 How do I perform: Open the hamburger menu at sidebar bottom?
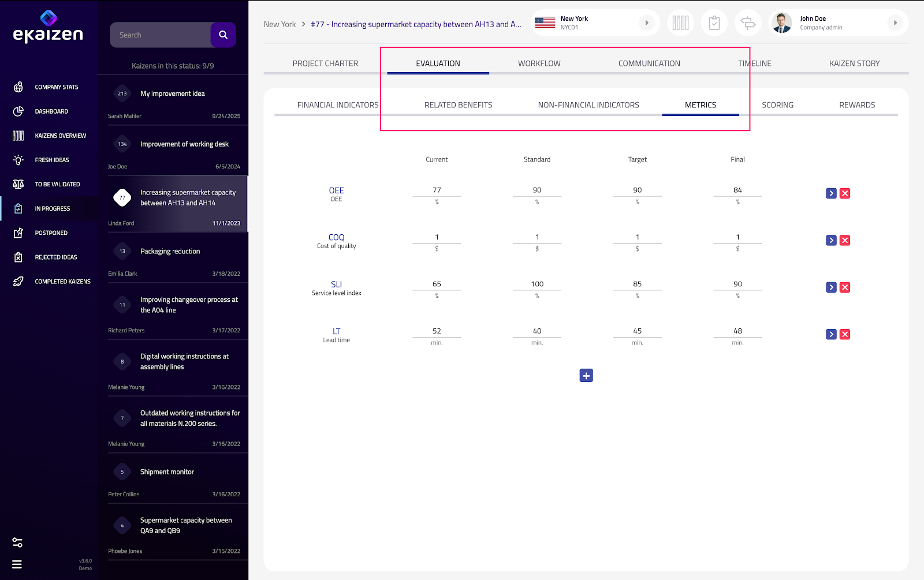(x=17, y=564)
